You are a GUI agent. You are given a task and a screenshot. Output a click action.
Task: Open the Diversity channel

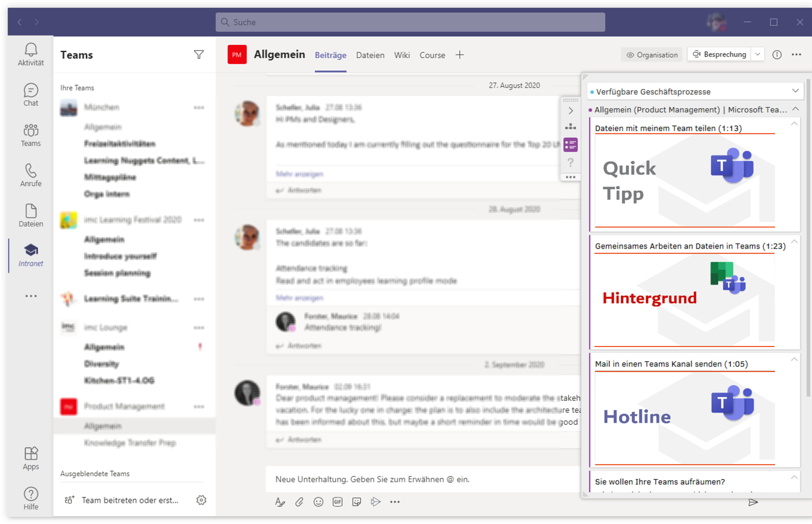click(x=102, y=364)
